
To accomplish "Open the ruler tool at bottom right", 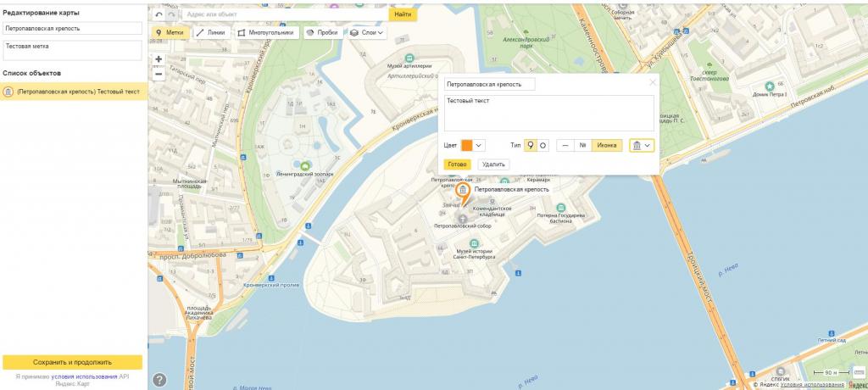I will pyautogui.click(x=860, y=371).
